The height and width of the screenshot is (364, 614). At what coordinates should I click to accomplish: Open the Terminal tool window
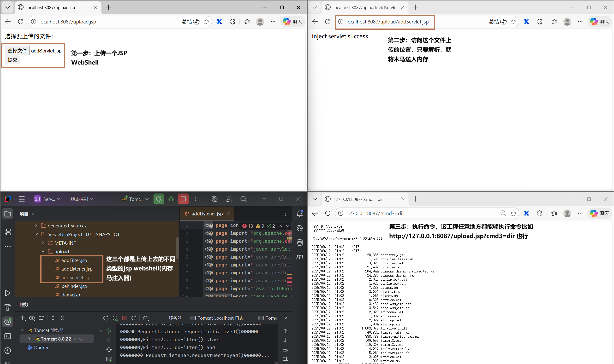[7, 336]
